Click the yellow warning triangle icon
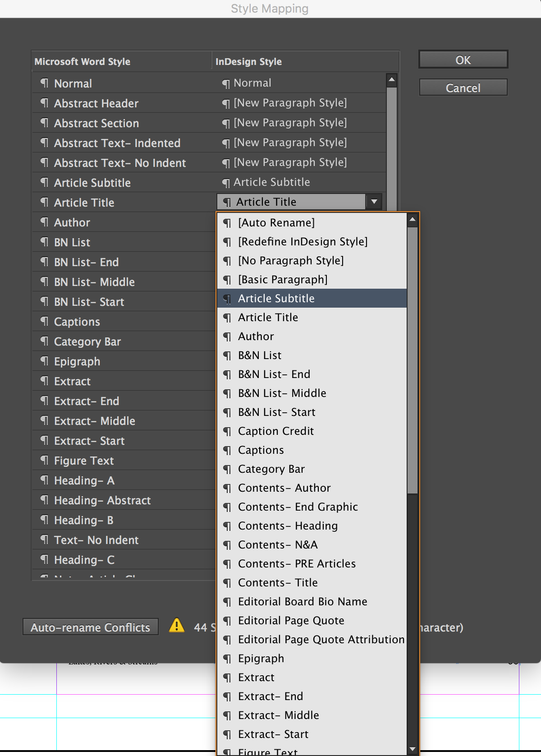The height and width of the screenshot is (756, 541). 177,625
